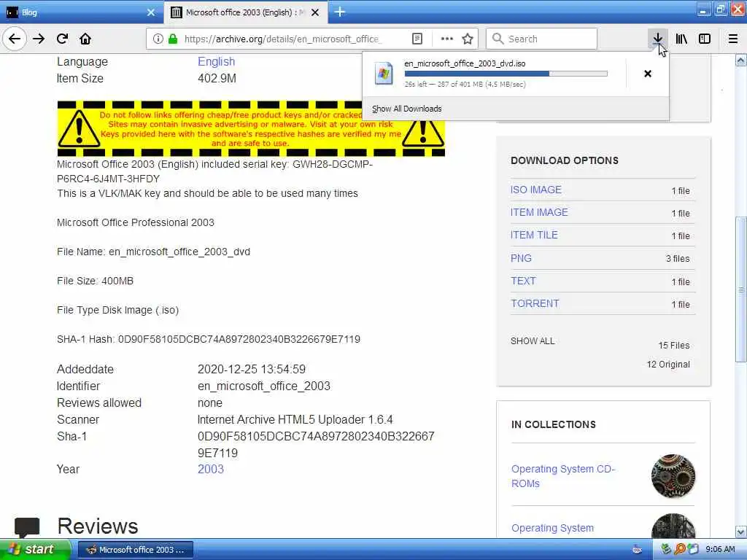Click the "15 Files" count text
The height and width of the screenshot is (560, 747).
pyautogui.click(x=673, y=345)
